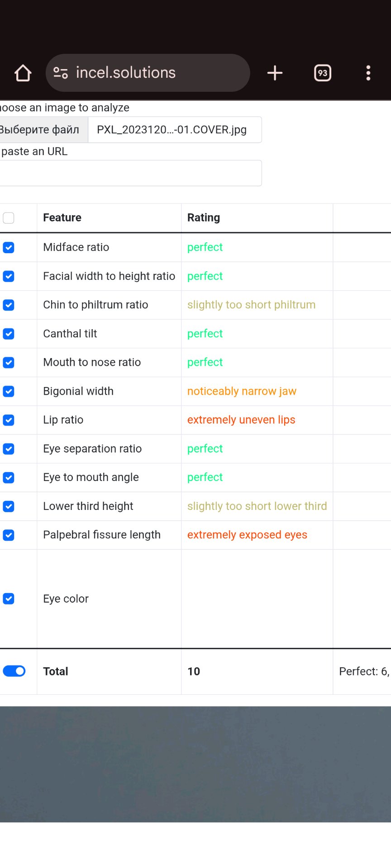Tap the analyzed image preview below table
391x868 pixels.
pos(195,764)
